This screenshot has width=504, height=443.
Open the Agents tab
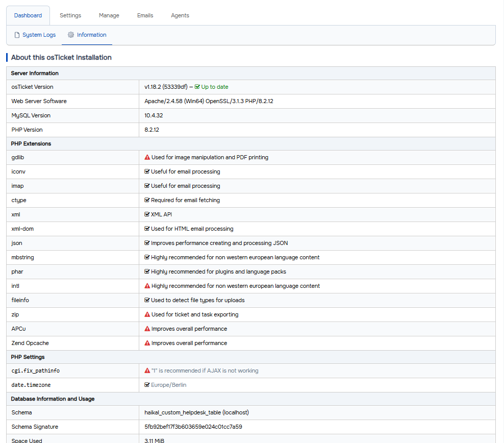pyautogui.click(x=180, y=15)
